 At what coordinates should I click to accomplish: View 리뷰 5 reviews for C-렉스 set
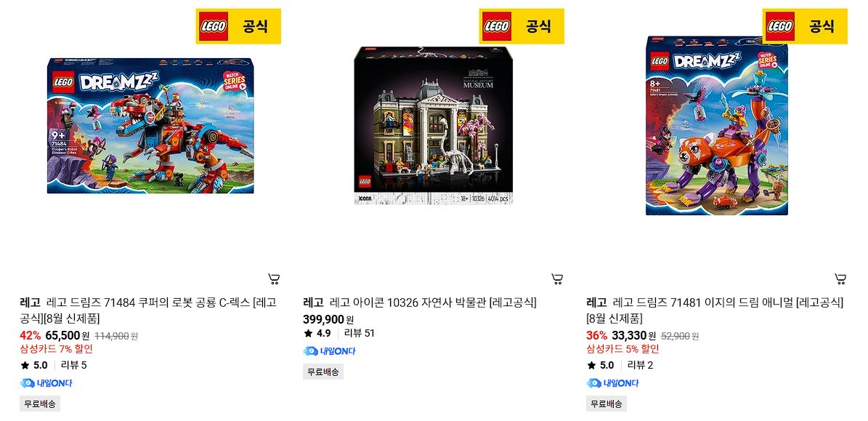(x=73, y=365)
